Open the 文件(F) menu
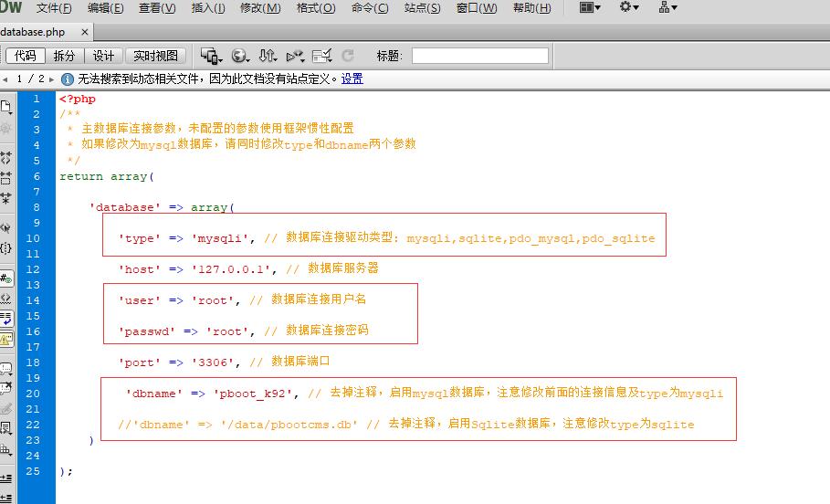 54,8
